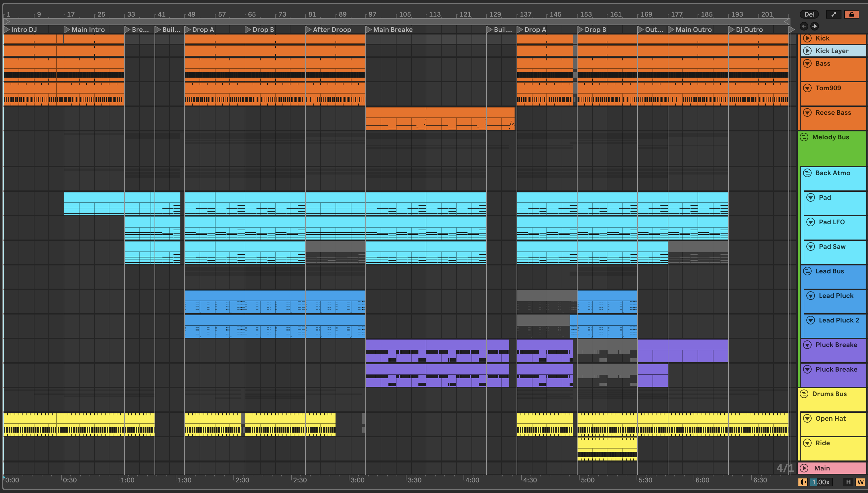The image size is (868, 493).
Task: Select the deactivated grey Pad Saw clip at bar 81
Action: tap(335, 252)
